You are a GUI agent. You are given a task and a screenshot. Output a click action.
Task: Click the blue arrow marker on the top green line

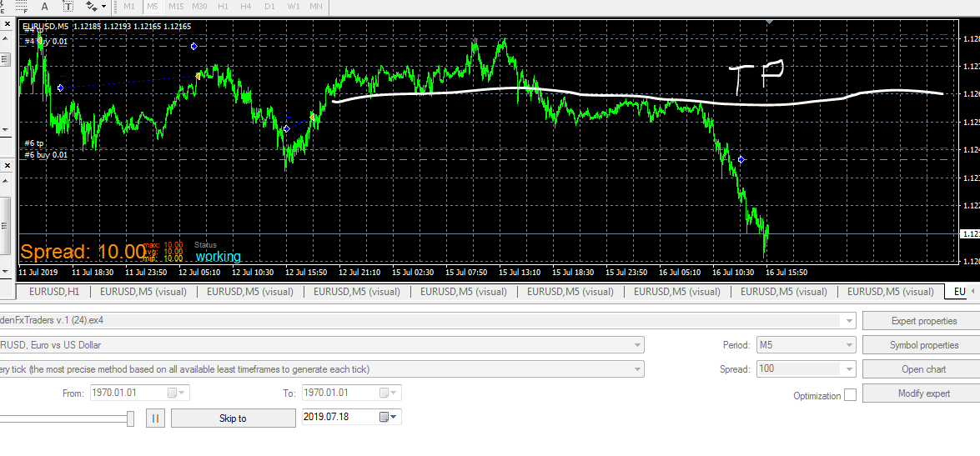click(193, 46)
